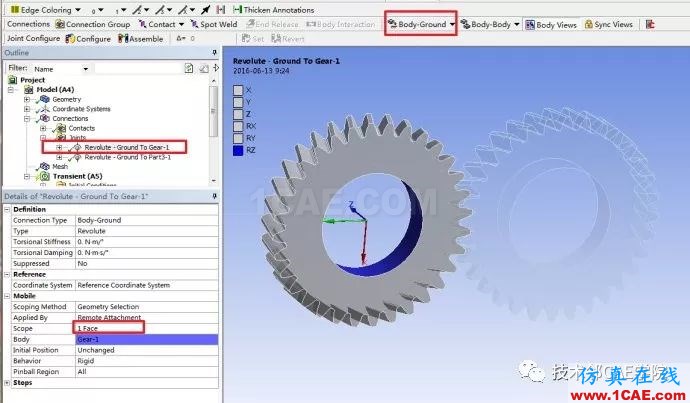Expand Revolute - Ground To Part3-1 node
This screenshot has width=690, height=403.
(x=59, y=157)
